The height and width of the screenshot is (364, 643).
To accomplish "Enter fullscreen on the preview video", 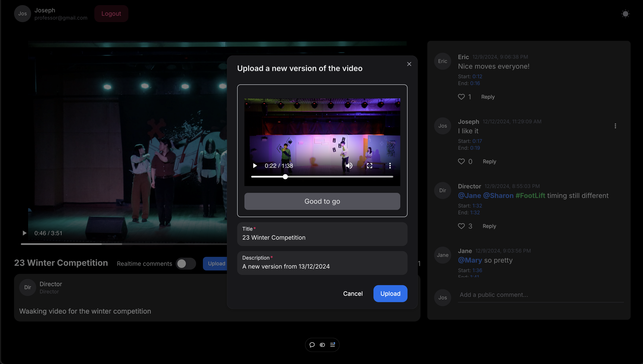I will pyautogui.click(x=369, y=166).
